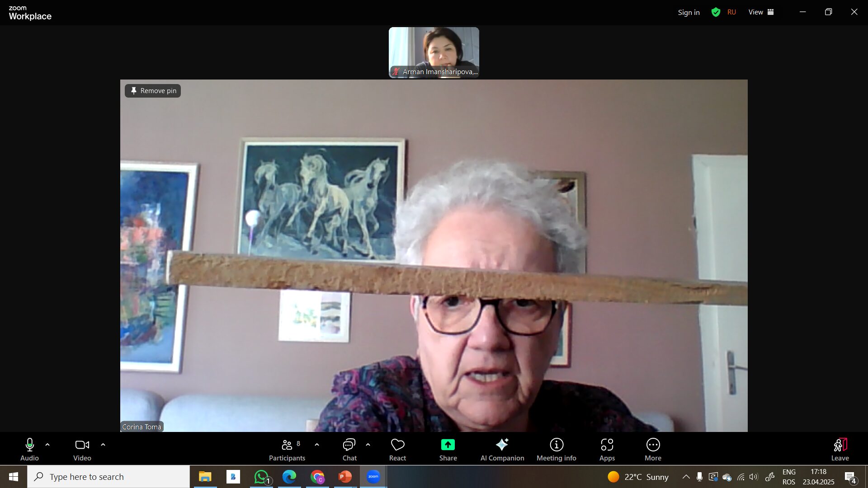
Task: Open Google Chrome from the taskbar
Action: pyautogui.click(x=317, y=477)
